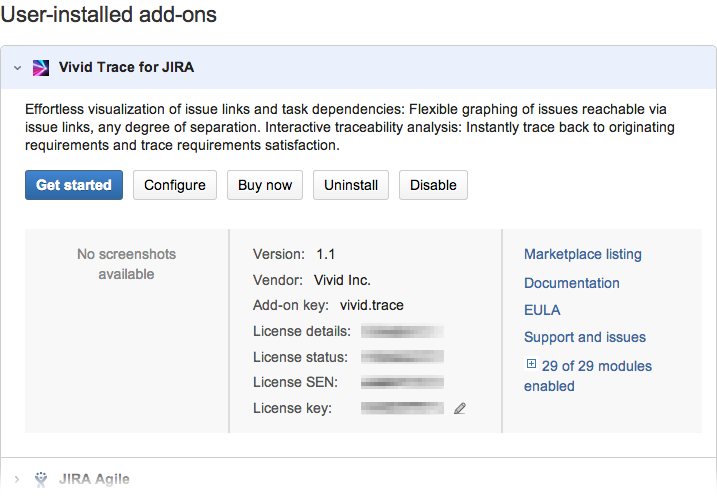
Task: Click the blurred License status value
Action: pyautogui.click(x=402, y=357)
